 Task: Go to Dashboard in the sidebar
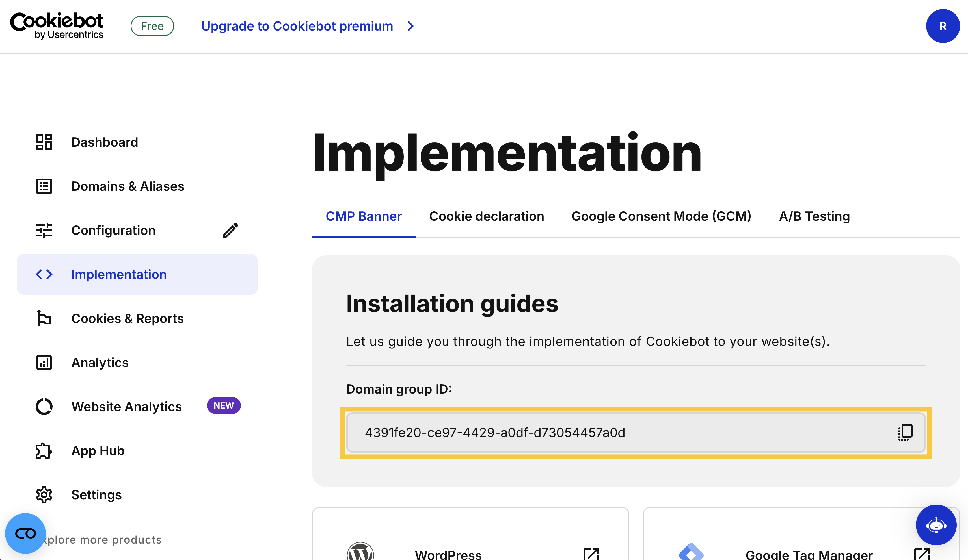coord(105,142)
